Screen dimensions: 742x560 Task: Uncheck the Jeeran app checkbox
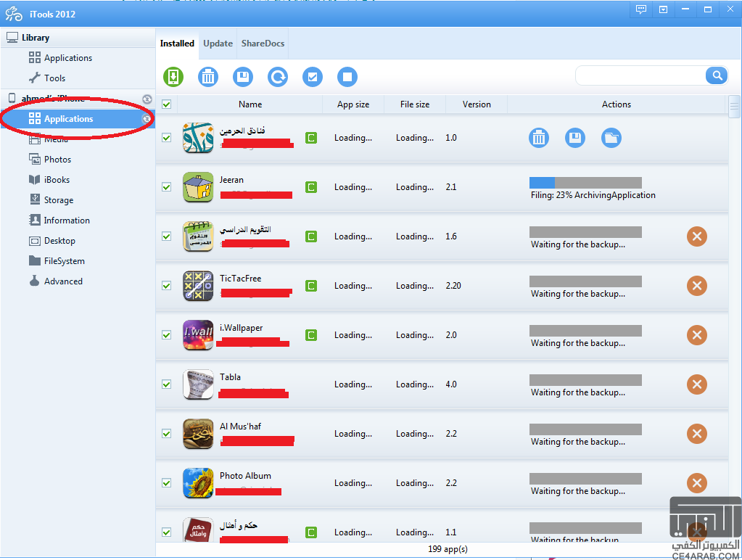(x=167, y=187)
